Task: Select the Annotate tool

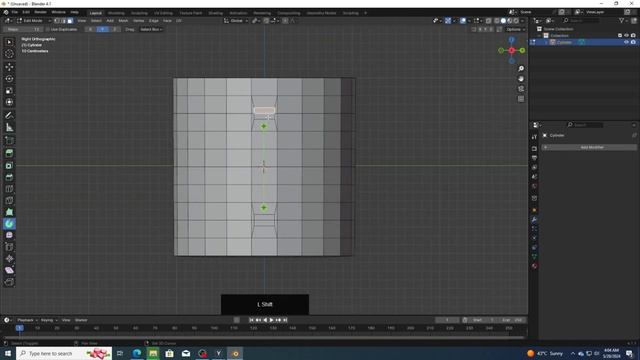Action: [9, 116]
